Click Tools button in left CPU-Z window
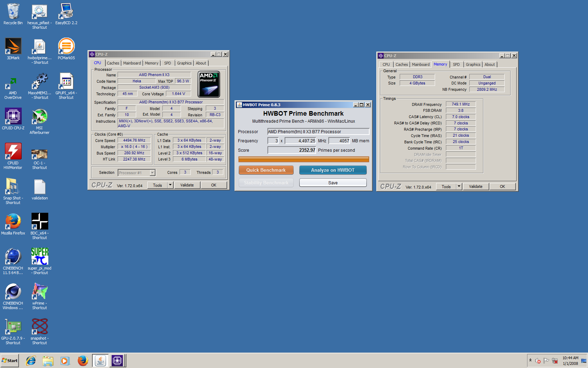This screenshot has height=368, width=588. point(157,185)
